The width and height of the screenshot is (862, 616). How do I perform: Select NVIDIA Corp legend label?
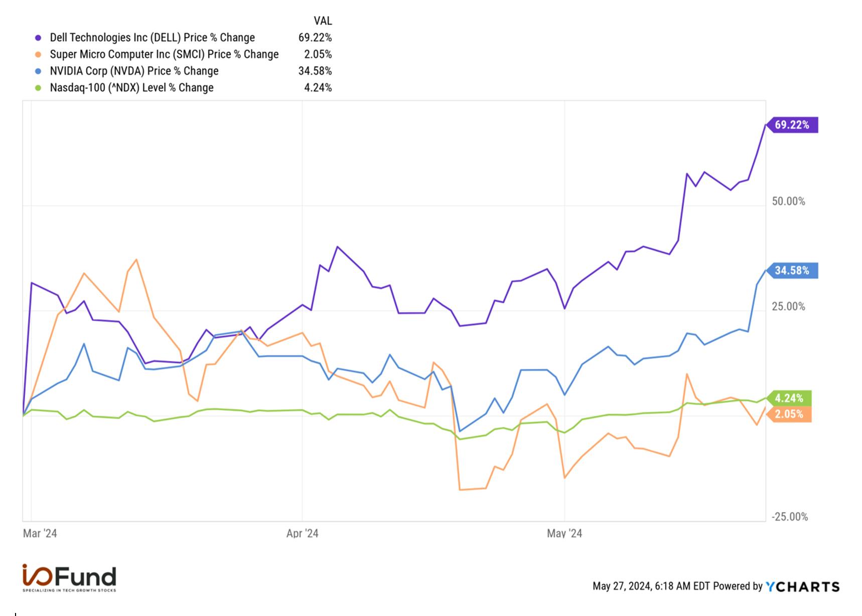point(134,71)
